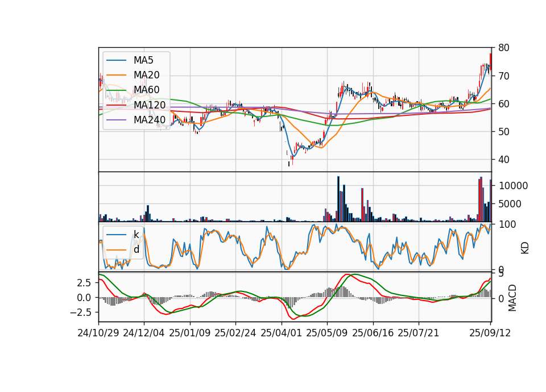The image size is (546, 392).
Task: Click the KD vertical axis title
Action: 525,248
